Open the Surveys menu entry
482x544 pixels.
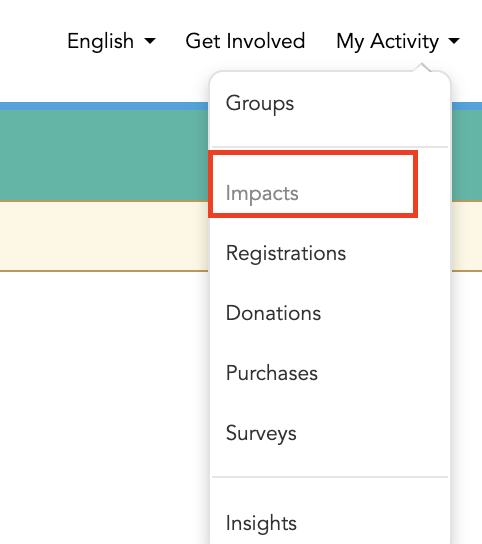pos(261,433)
